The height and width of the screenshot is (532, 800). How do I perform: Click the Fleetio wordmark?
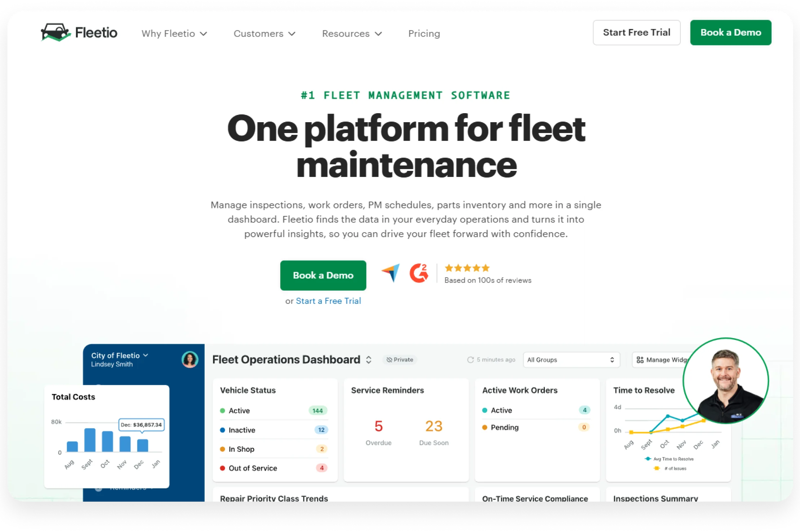click(96, 33)
